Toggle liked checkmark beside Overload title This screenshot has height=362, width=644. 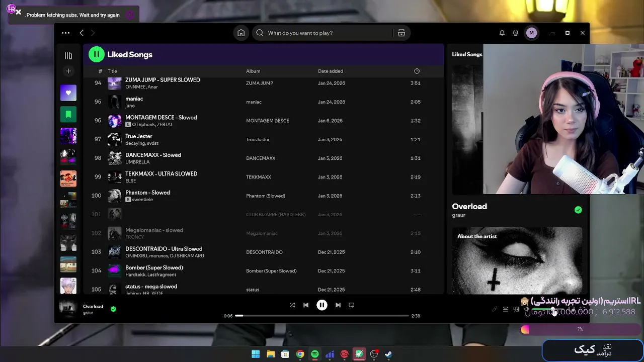578,210
